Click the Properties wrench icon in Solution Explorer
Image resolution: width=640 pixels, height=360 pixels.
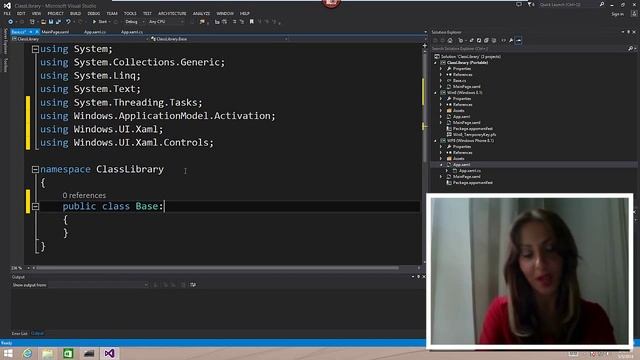[511, 40]
